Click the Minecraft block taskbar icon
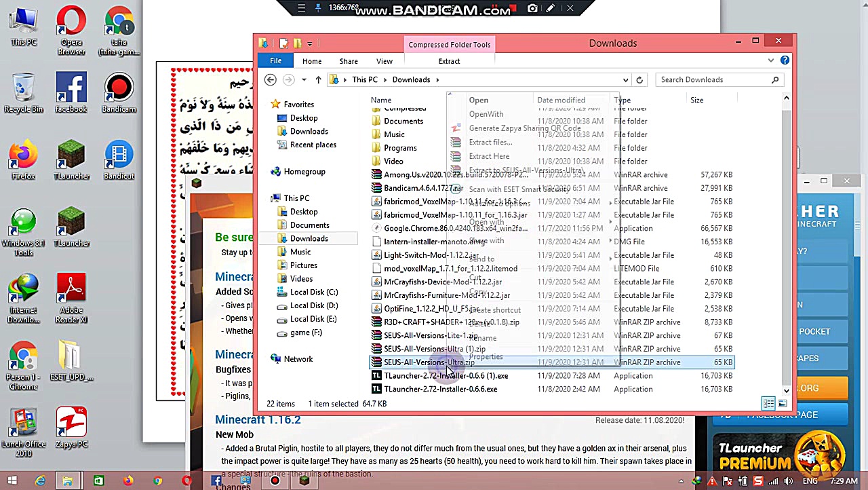 click(x=304, y=481)
